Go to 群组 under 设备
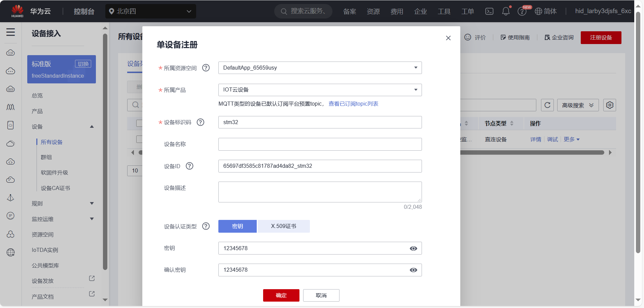This screenshot has width=644, height=308. (46, 157)
